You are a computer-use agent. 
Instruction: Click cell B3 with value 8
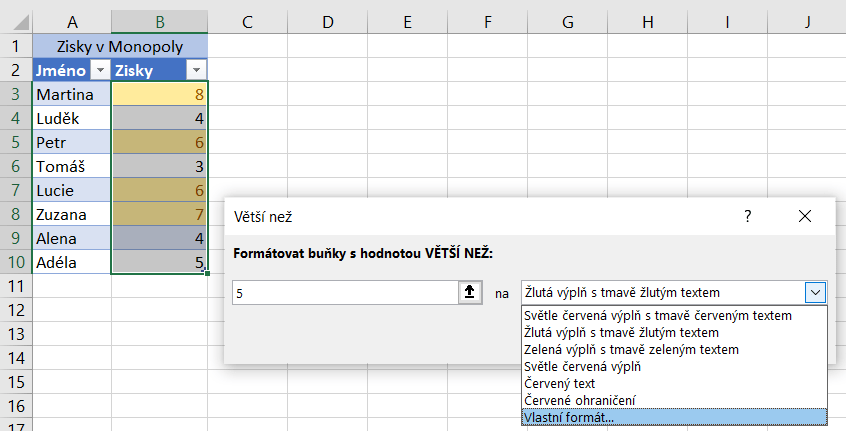(x=160, y=94)
